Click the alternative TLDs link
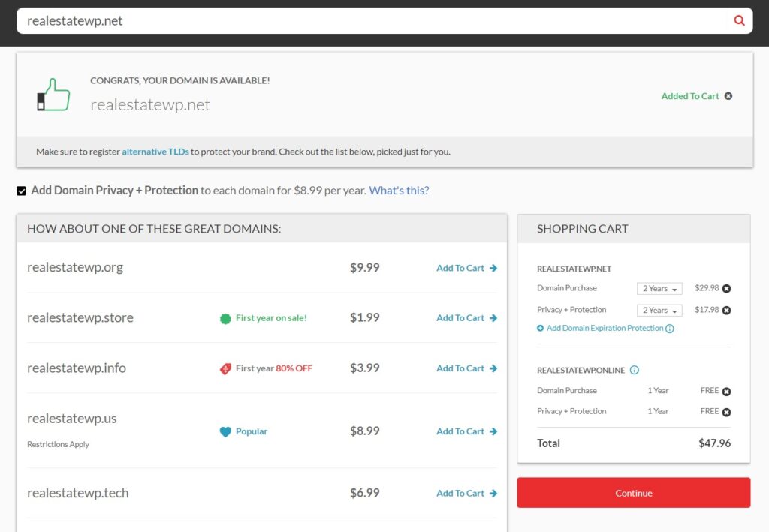This screenshot has width=769, height=532. (155, 151)
